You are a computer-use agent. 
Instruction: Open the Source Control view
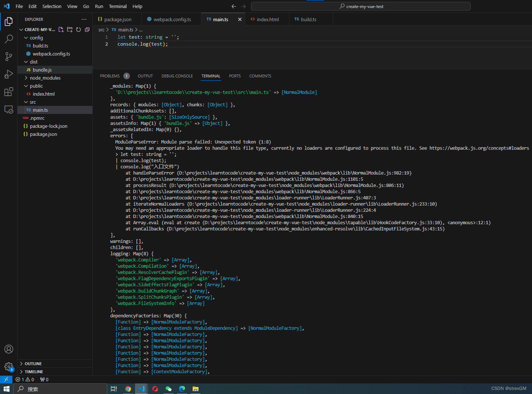point(9,56)
